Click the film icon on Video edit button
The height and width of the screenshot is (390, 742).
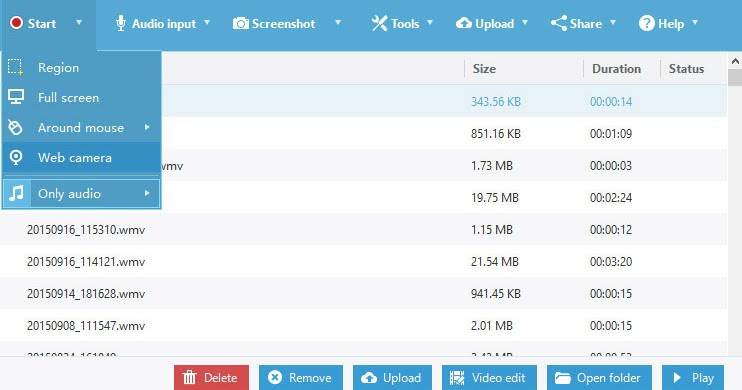[457, 378]
